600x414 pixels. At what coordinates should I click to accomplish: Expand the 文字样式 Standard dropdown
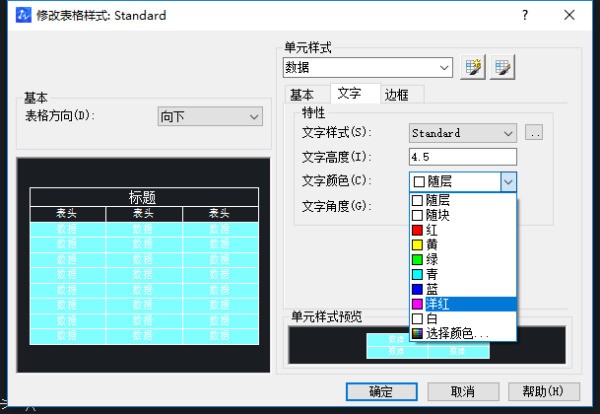[x=463, y=133]
